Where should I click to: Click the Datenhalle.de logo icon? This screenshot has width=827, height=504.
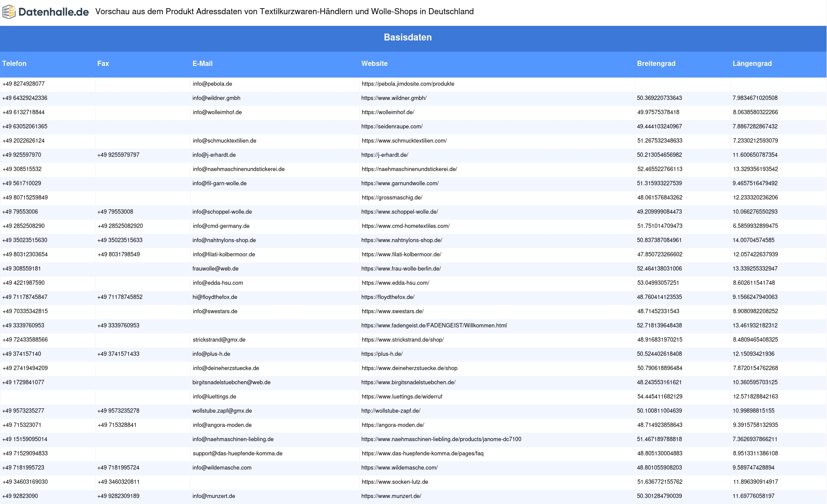click(x=9, y=12)
